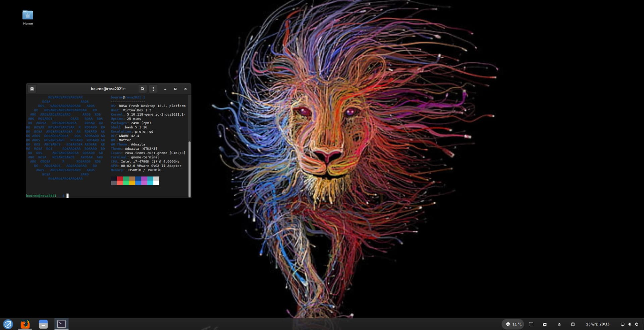The width and height of the screenshot is (644, 330).
Task: Open the Home folder on desktop
Action: pyautogui.click(x=28, y=17)
